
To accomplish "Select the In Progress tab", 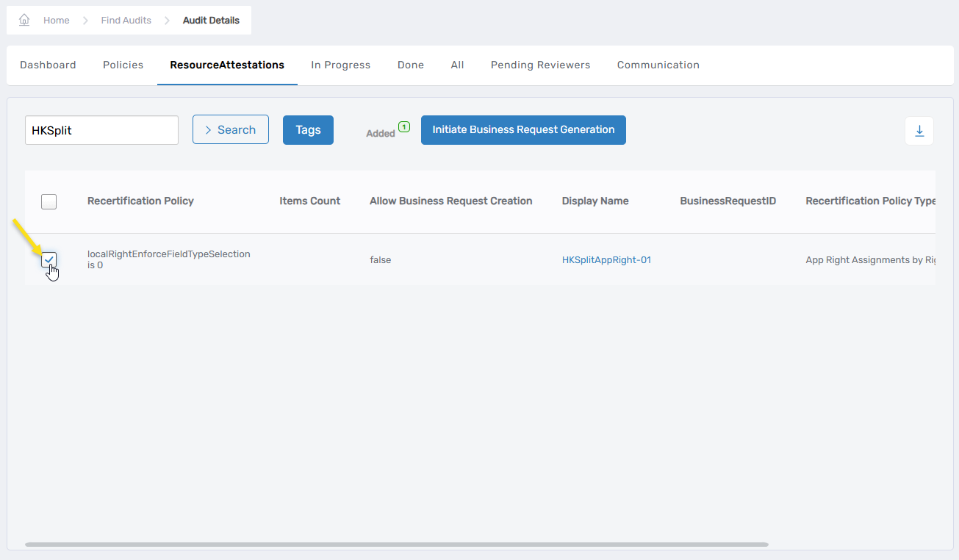I will [x=340, y=65].
